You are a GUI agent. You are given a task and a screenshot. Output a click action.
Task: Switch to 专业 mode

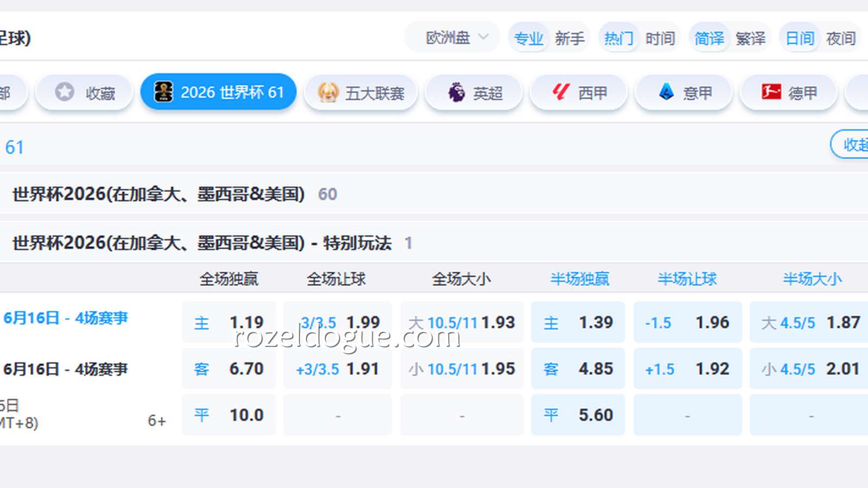(528, 38)
